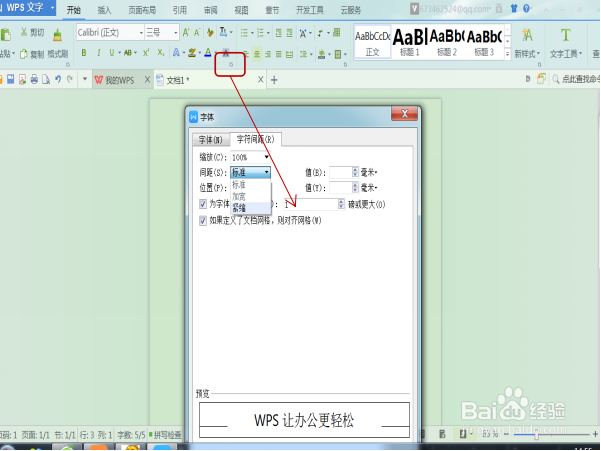Image resolution: width=601 pixels, height=451 pixels.
Task: Expand the styles gallery more button
Action: tap(507, 54)
